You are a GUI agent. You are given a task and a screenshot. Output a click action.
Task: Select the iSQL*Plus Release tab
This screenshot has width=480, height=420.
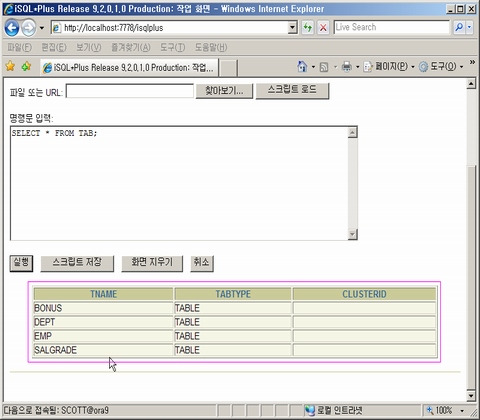129,68
